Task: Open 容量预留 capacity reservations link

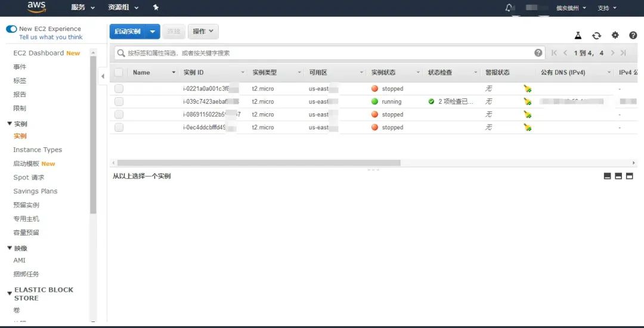Action: 26,233
